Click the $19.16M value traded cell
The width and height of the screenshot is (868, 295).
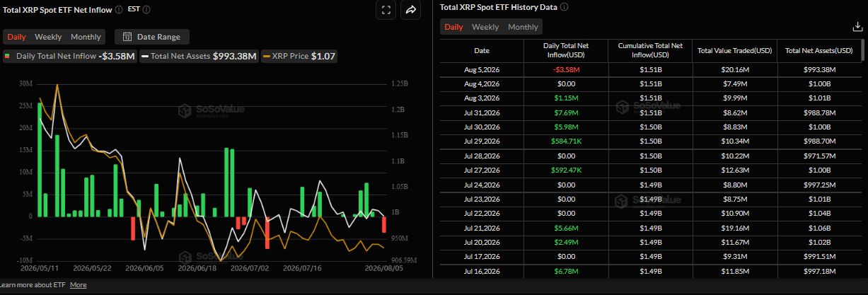[x=734, y=228]
